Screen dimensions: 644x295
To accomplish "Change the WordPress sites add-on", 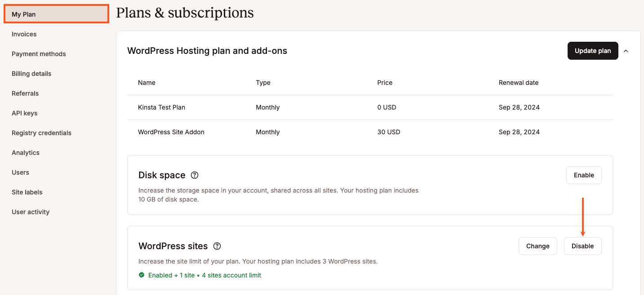I will tap(537, 246).
